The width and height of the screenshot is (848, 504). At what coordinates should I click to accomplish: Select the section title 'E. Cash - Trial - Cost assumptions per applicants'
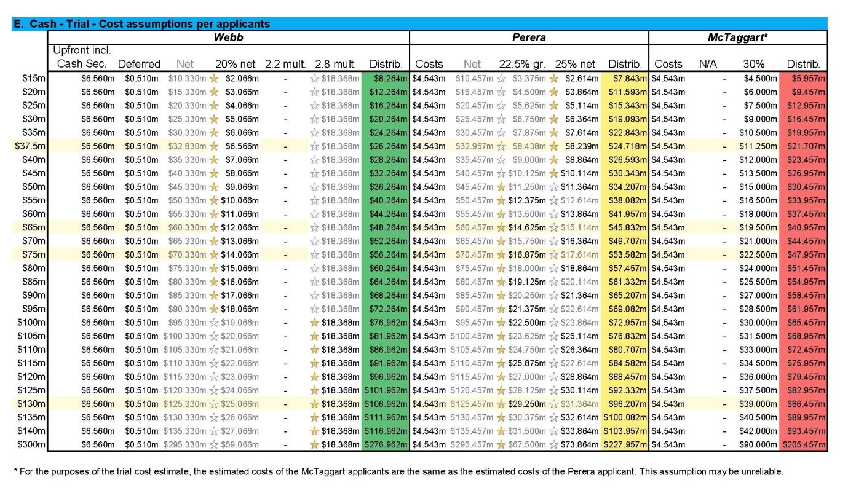click(142, 24)
